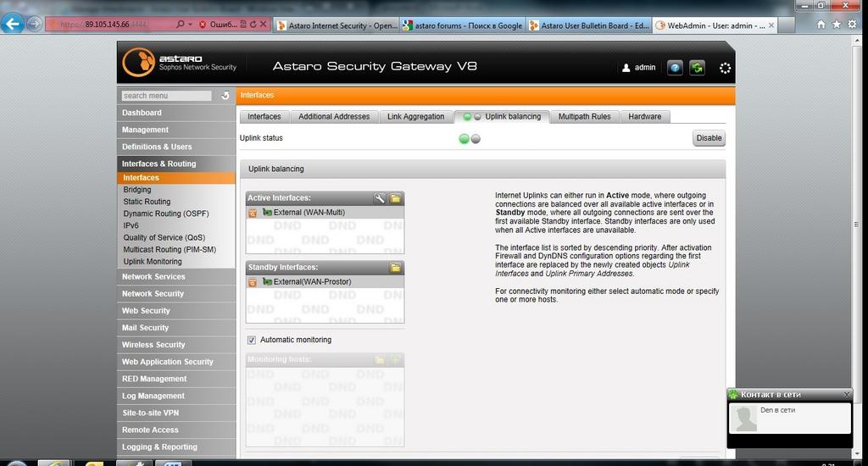Collapse Interfaces & Routing section
This screenshot has height=466, width=868.
[176, 164]
